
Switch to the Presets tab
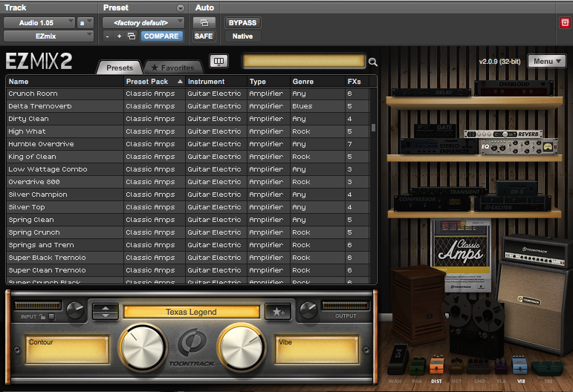point(120,68)
